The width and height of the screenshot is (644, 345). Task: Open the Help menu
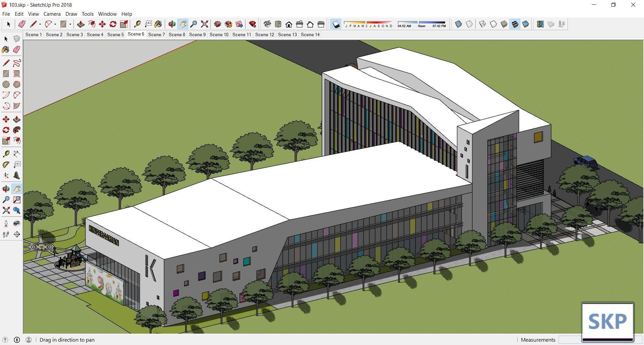[126, 14]
